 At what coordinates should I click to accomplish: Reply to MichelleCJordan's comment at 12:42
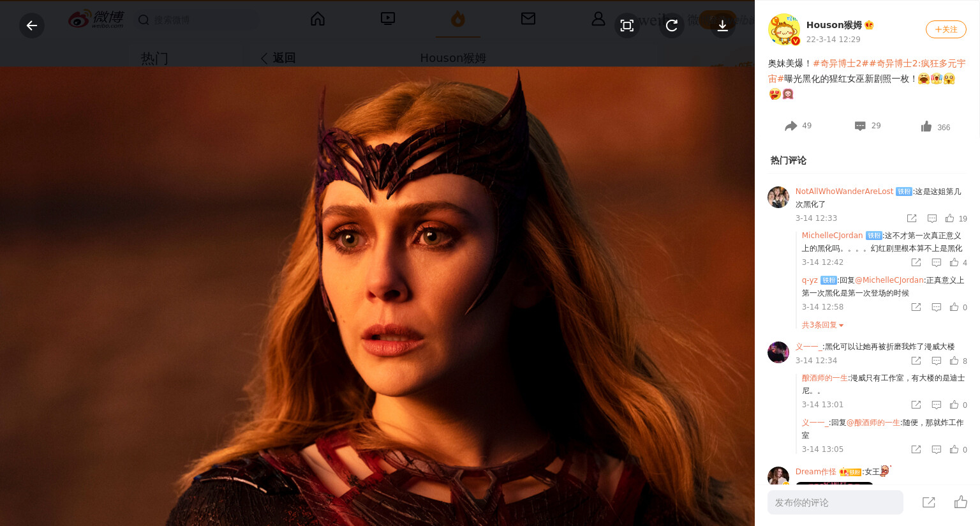click(937, 262)
